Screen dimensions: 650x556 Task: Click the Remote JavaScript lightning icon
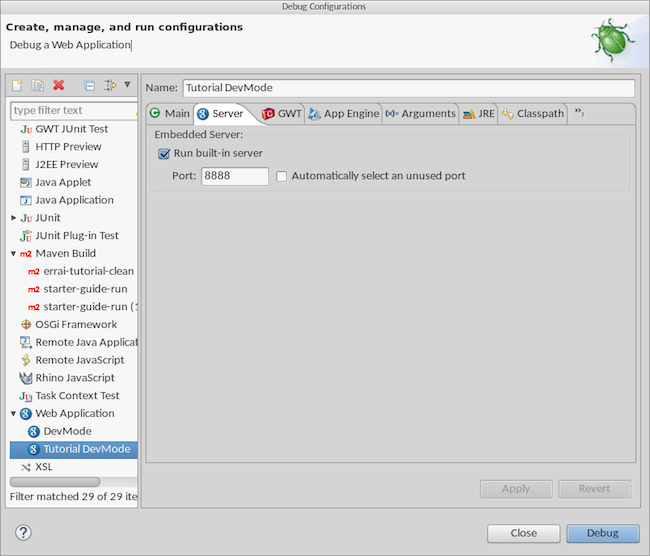point(26,360)
